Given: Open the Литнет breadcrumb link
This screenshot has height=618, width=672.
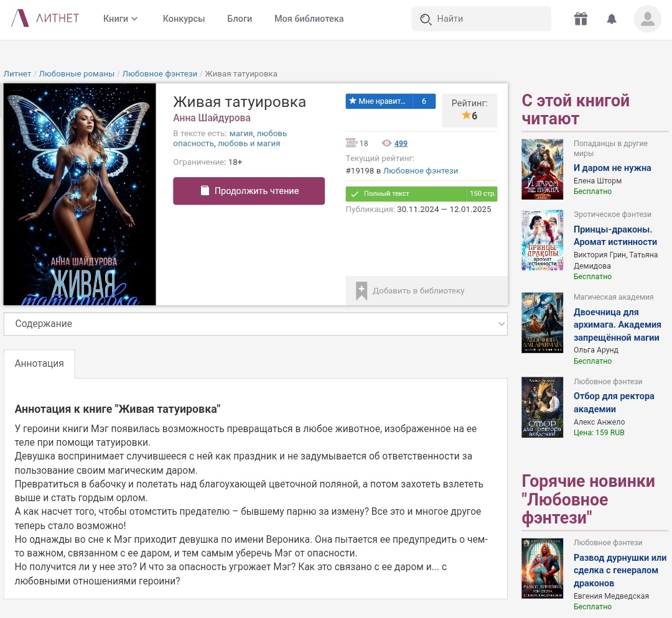Looking at the screenshot, I should coord(17,73).
